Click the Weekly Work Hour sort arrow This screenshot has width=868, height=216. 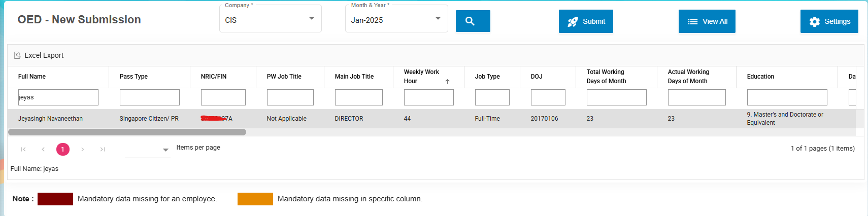click(x=447, y=82)
